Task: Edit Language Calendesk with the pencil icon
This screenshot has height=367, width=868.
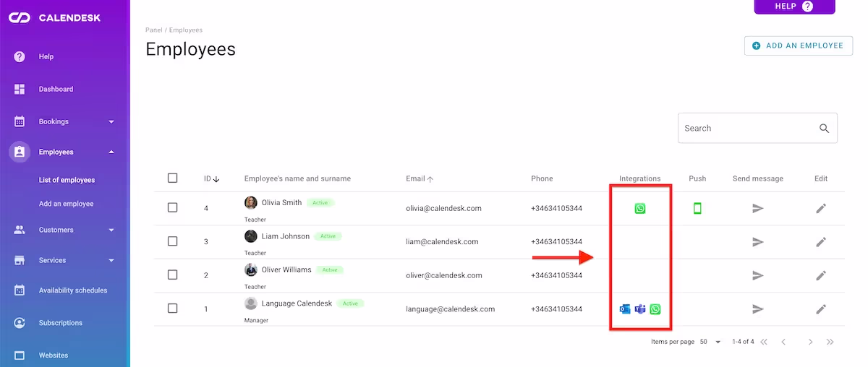Action: tap(820, 309)
